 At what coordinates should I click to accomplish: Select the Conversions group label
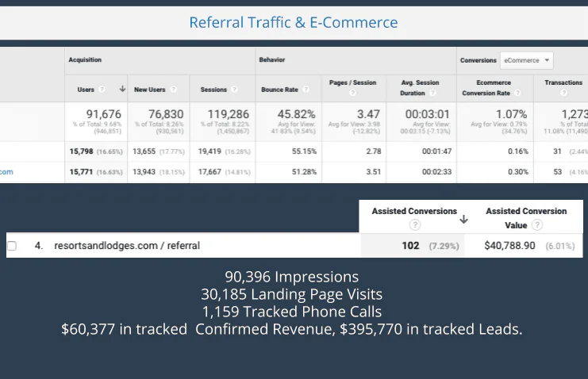click(x=478, y=60)
